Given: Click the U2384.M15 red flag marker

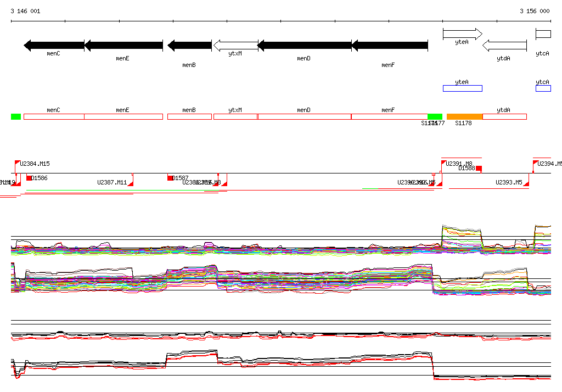Looking at the screenshot, I should [18, 163].
